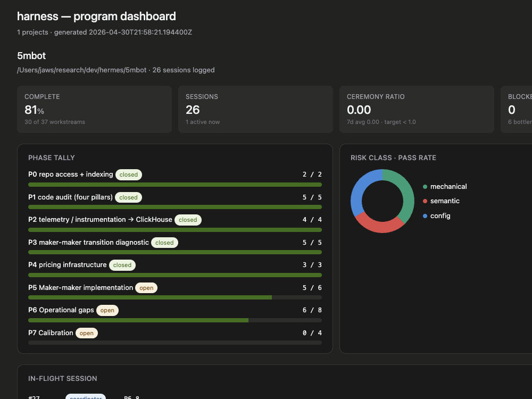Click the green mechanical legend dot
Viewport: 532px width, 399px height.
point(425,187)
